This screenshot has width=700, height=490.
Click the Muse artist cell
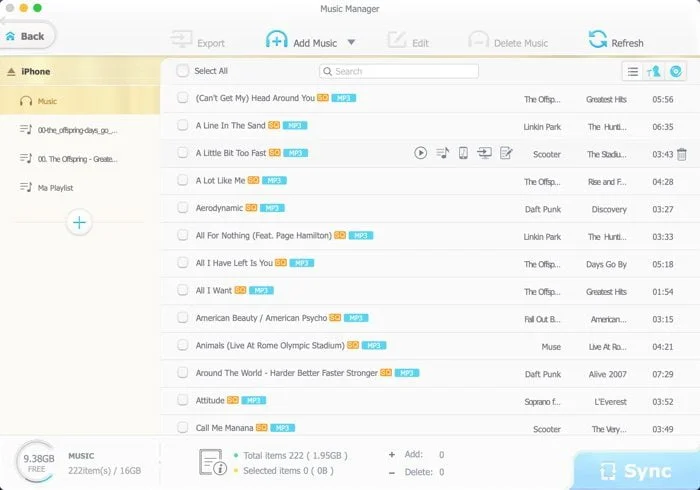(551, 347)
